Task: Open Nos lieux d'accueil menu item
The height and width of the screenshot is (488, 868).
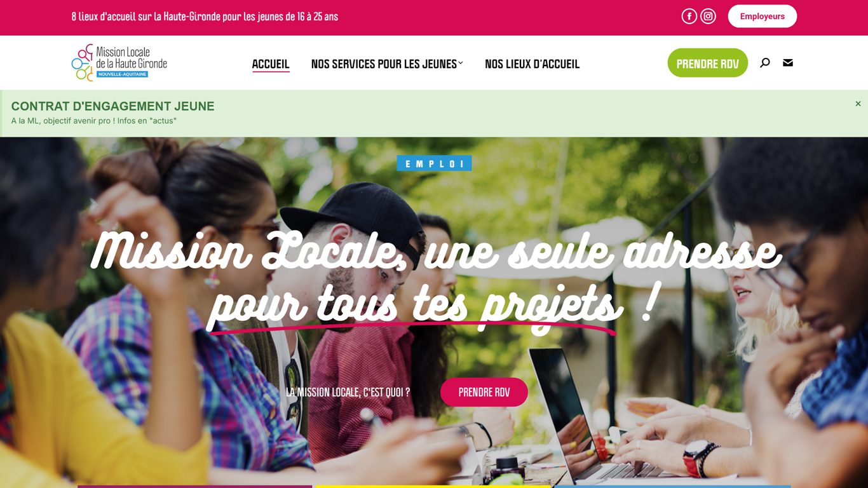Action: point(532,64)
